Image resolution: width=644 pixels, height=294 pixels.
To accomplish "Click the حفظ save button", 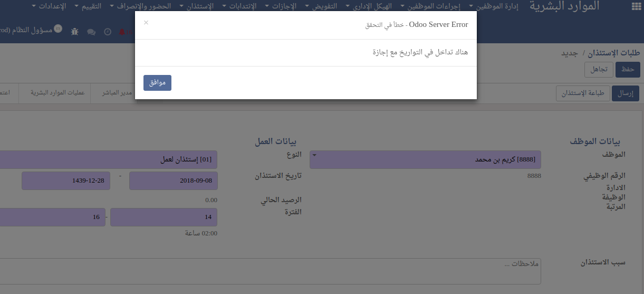I will (628, 69).
